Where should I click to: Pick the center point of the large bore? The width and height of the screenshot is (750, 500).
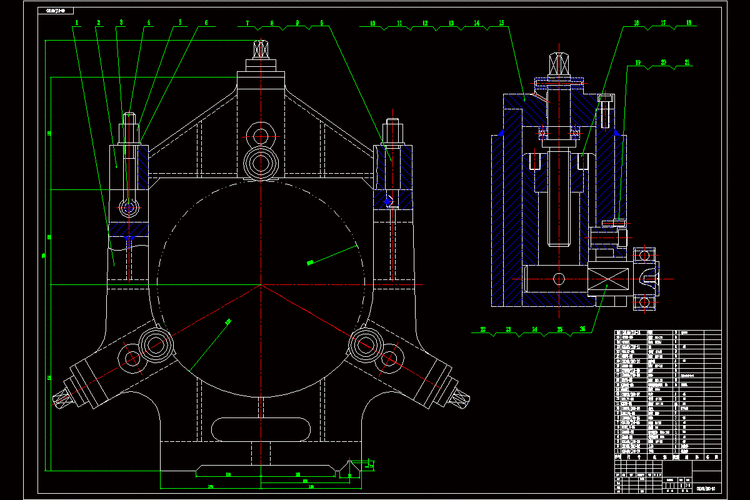click(x=262, y=285)
